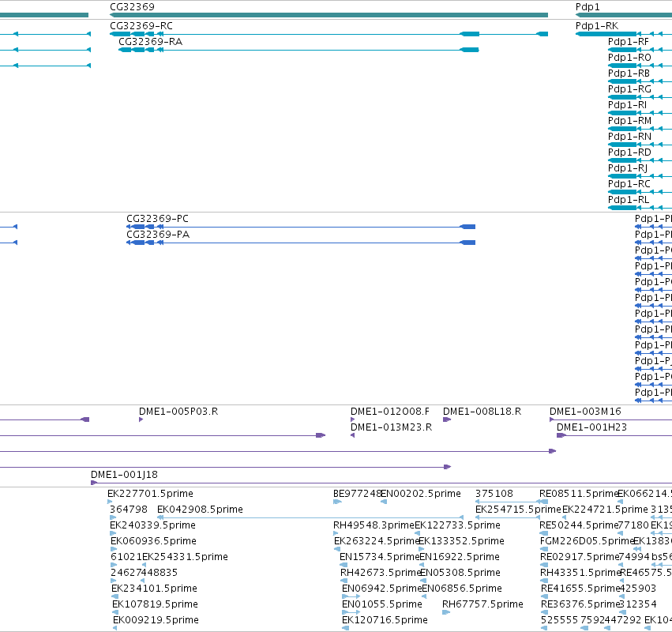Select EST RH43351.5prime

[580, 573]
